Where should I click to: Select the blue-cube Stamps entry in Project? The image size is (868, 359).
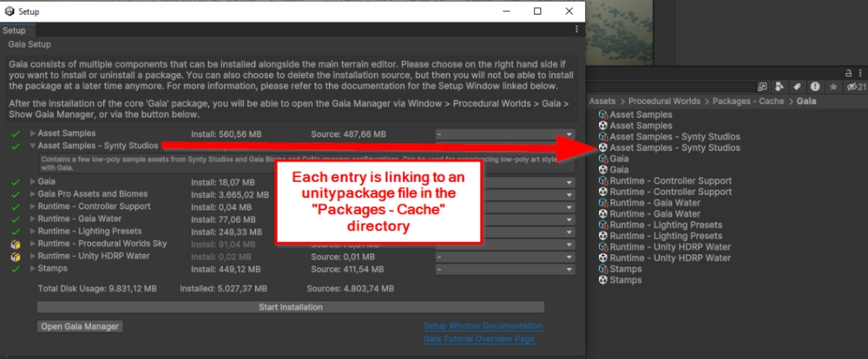620,270
